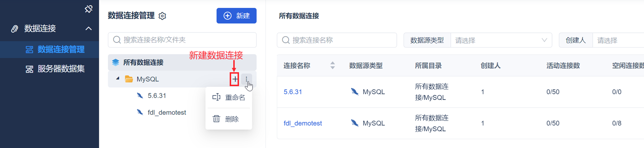The image size is (644, 148).
Task: Click MySQL dolphin icon beside tree 5.6.31
Action: tap(140, 95)
